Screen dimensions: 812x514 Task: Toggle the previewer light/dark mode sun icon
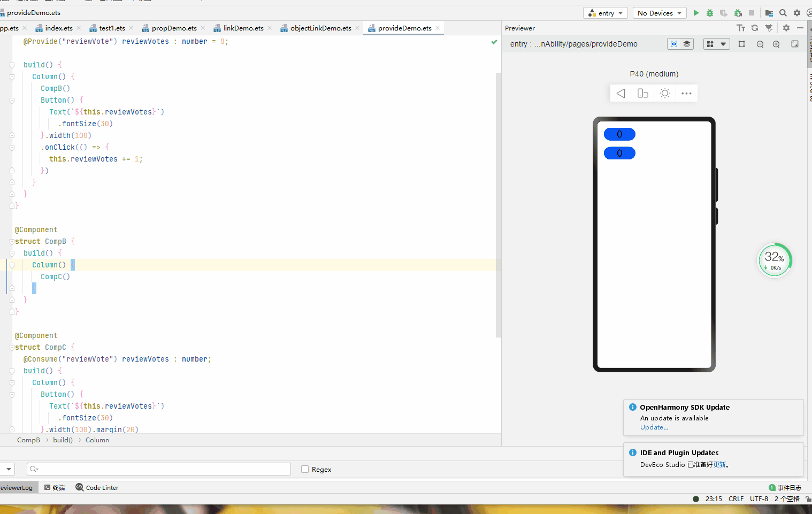click(665, 94)
